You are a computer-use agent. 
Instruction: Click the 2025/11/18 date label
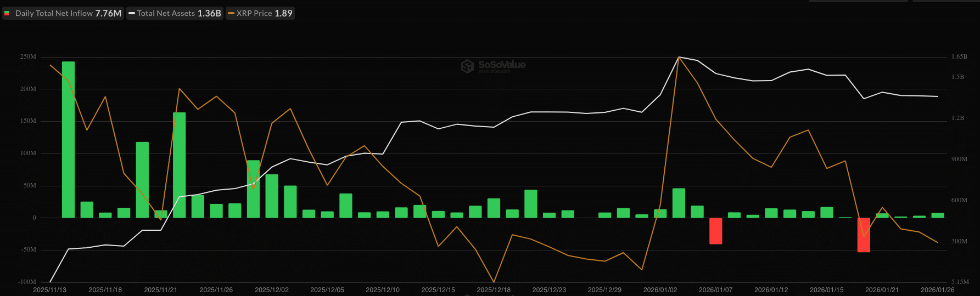pos(105,290)
